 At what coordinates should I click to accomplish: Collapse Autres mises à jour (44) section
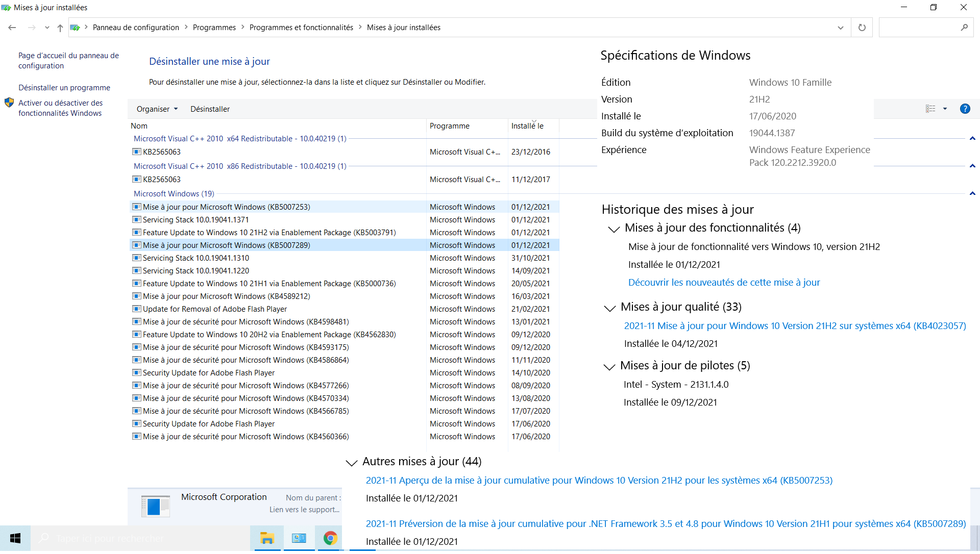click(x=351, y=463)
